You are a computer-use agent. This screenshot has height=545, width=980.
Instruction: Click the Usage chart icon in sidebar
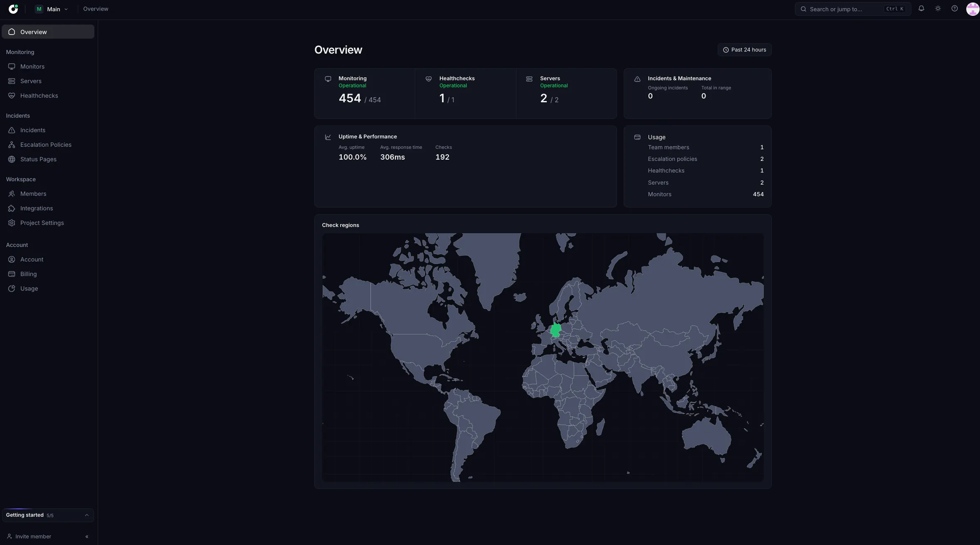(12, 289)
